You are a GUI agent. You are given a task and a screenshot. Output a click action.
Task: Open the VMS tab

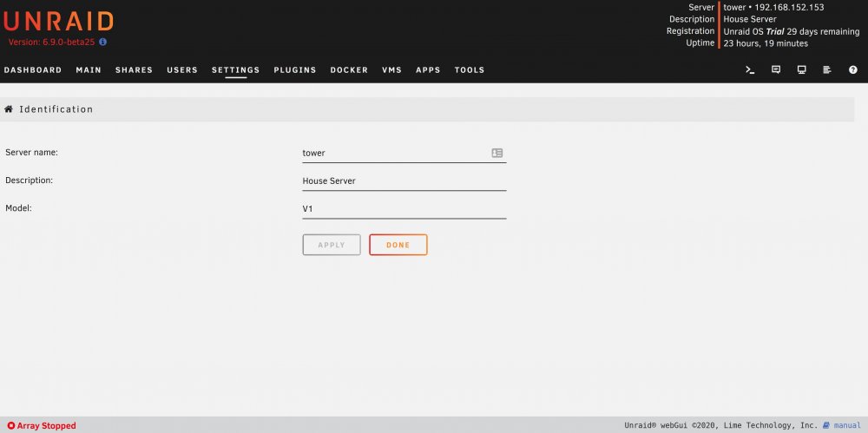pos(392,69)
